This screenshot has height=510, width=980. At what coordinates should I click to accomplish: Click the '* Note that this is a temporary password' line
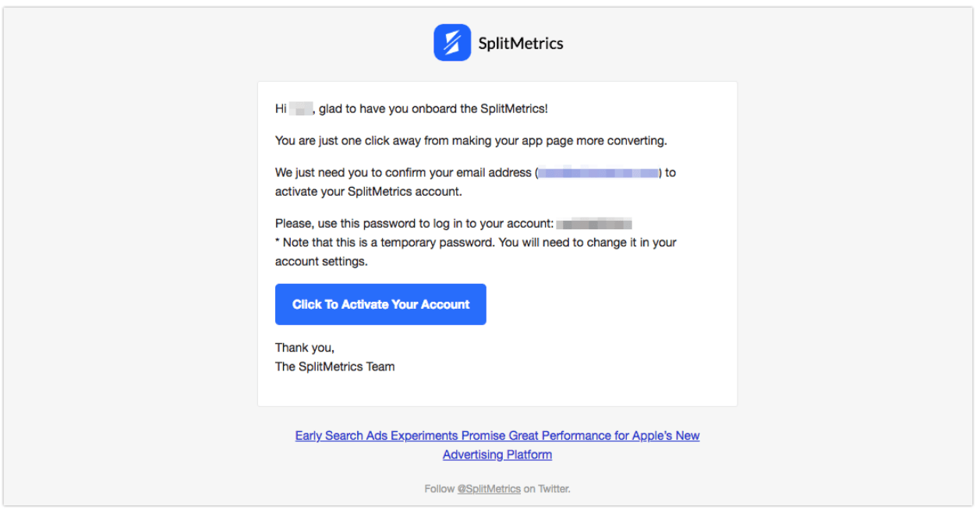click(x=476, y=243)
